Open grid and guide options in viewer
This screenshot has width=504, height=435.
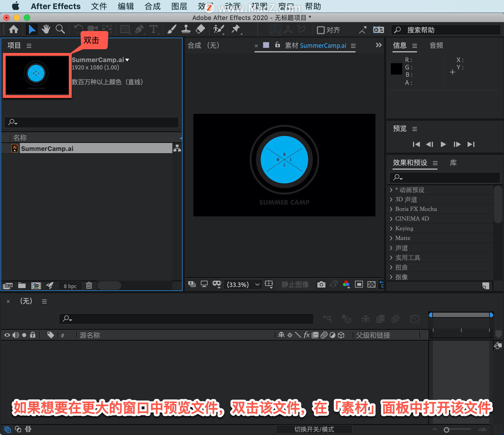(x=269, y=284)
